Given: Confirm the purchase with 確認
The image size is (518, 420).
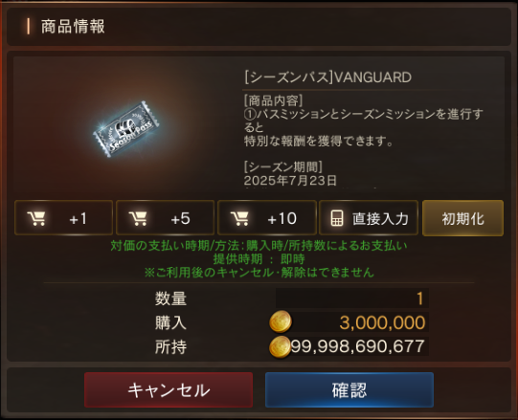Looking at the screenshot, I should 349,390.
